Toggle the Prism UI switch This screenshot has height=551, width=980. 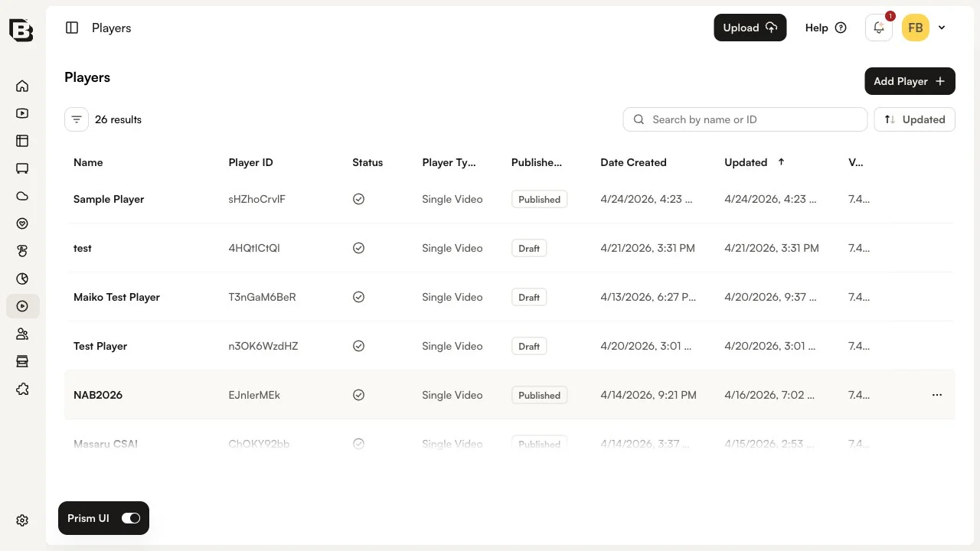tap(131, 518)
